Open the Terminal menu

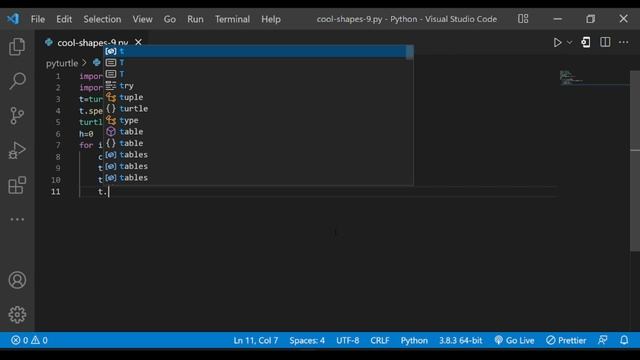[x=232, y=19]
